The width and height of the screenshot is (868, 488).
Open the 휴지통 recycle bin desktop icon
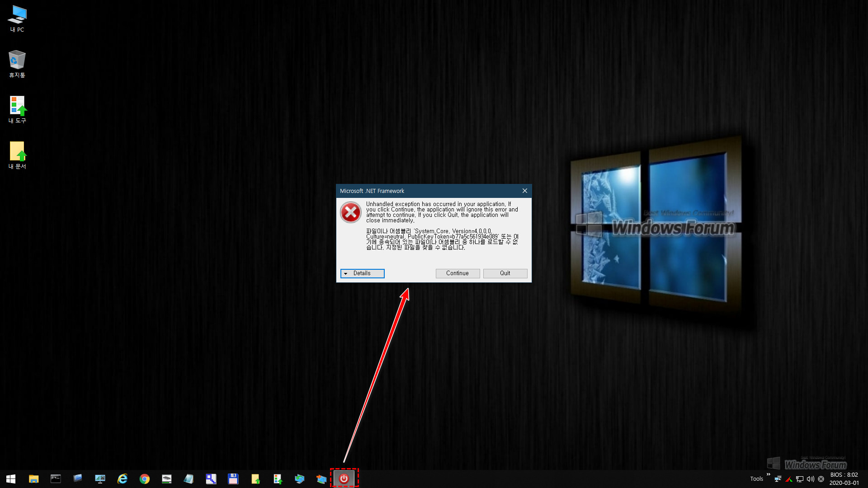[x=17, y=64]
